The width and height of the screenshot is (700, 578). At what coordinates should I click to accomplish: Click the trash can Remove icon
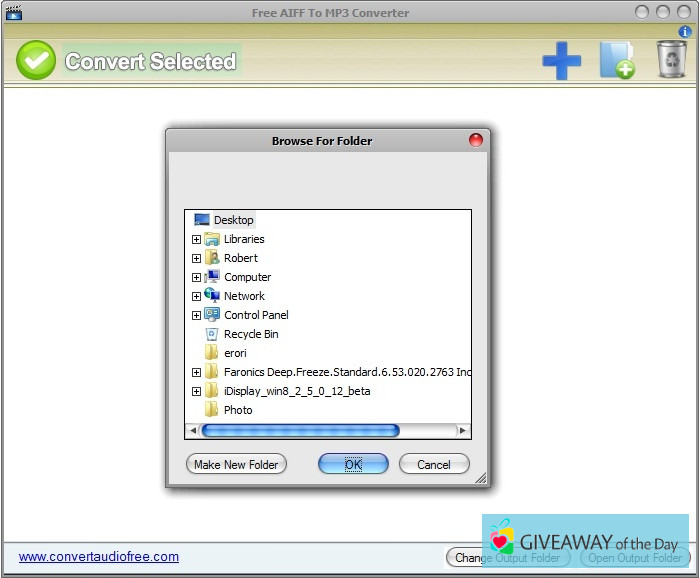(672, 59)
